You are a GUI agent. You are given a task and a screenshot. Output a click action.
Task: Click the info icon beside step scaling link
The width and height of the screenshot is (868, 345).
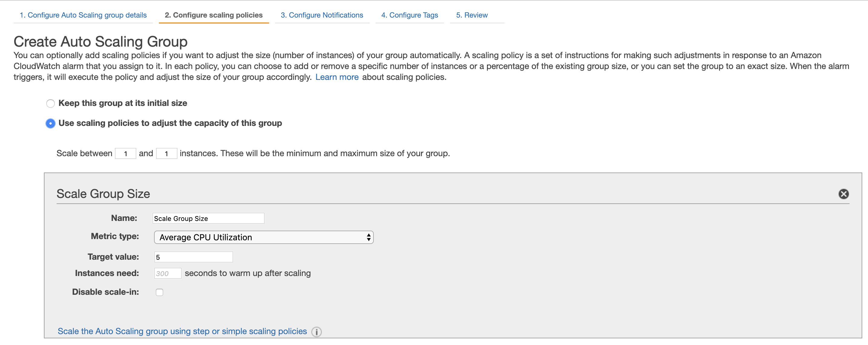[x=316, y=332]
